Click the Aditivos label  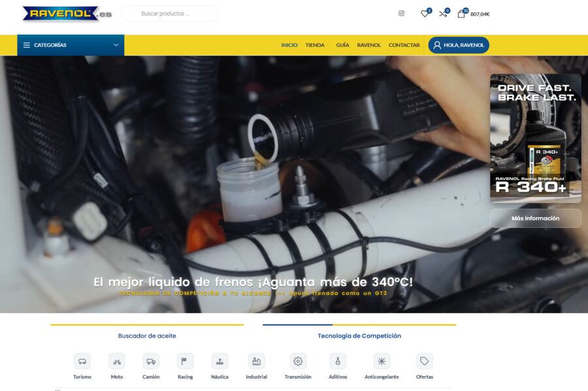click(338, 377)
